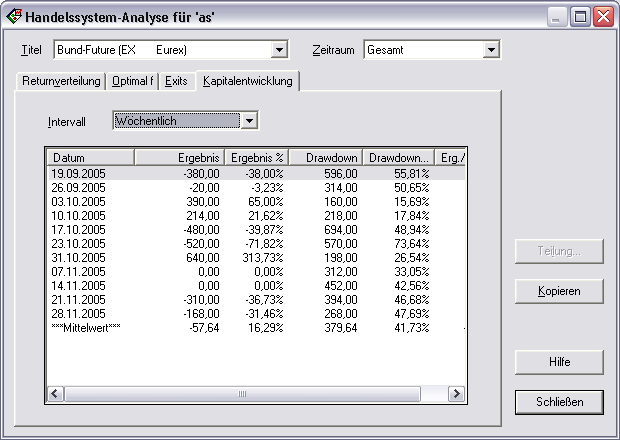
Task: Click the Kopieren button
Action: point(559,291)
